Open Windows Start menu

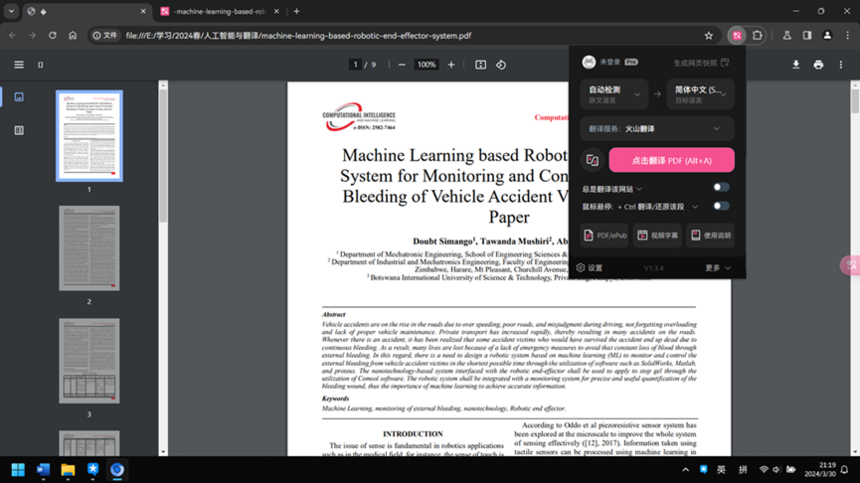[18, 470]
